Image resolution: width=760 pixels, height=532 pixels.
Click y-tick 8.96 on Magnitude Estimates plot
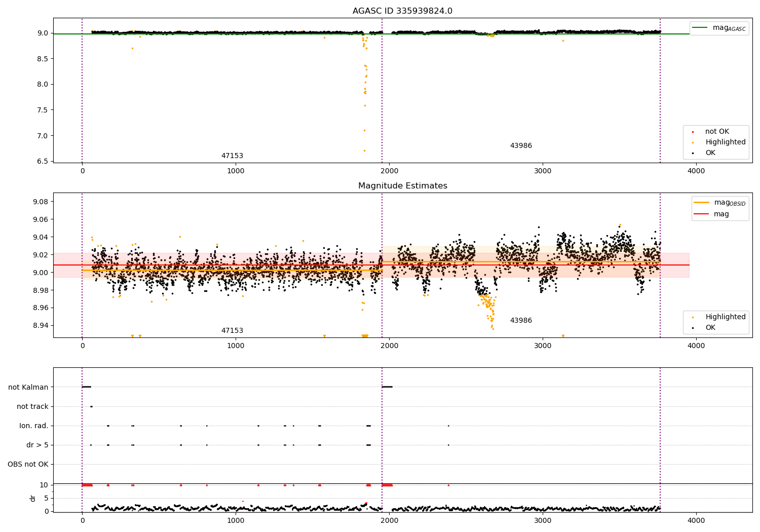coord(41,308)
